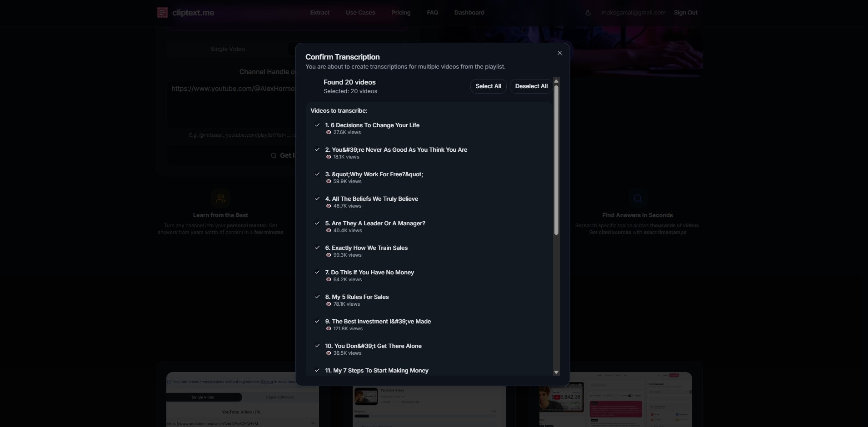Click the Deselect All button

click(x=531, y=86)
